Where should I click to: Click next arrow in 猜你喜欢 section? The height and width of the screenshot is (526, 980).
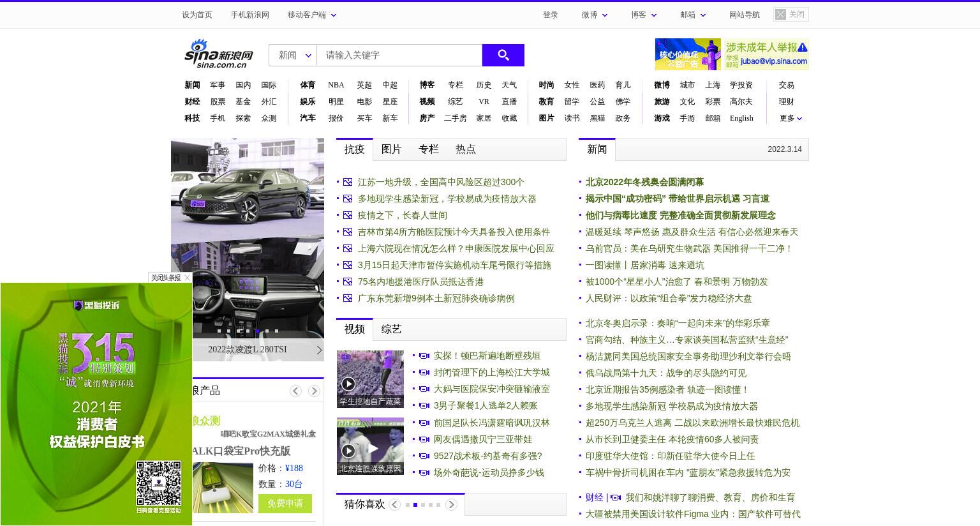click(451, 505)
